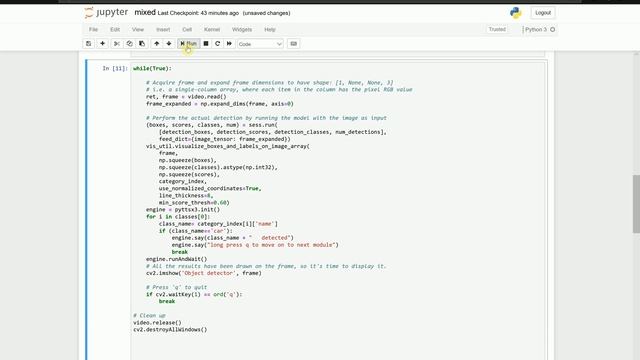Restart kernel and rerun notebook icon

(229, 44)
